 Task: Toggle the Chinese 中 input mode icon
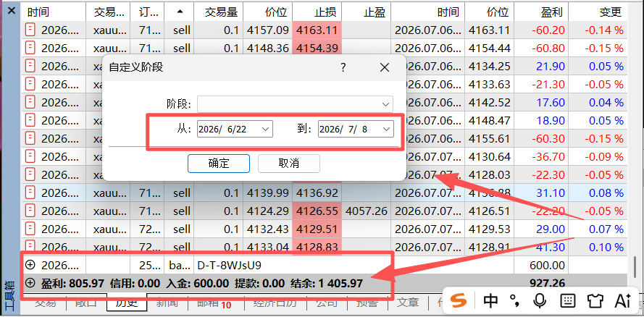(x=491, y=300)
